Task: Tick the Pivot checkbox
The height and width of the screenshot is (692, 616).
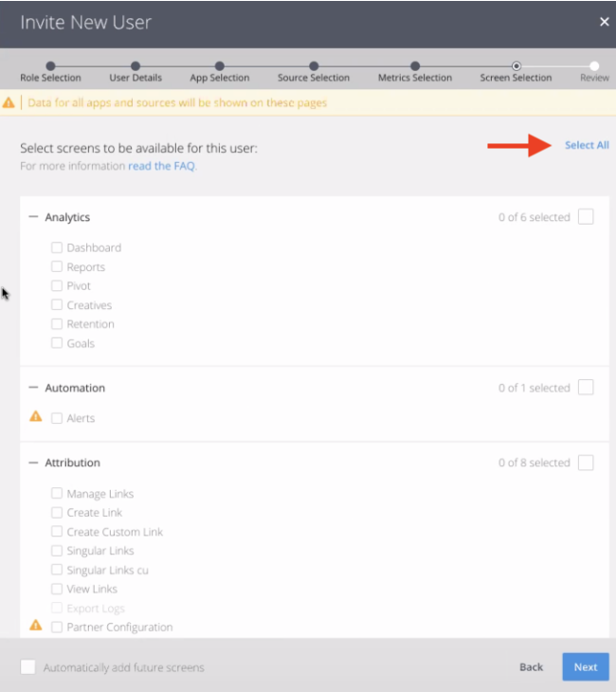Action: (x=57, y=285)
